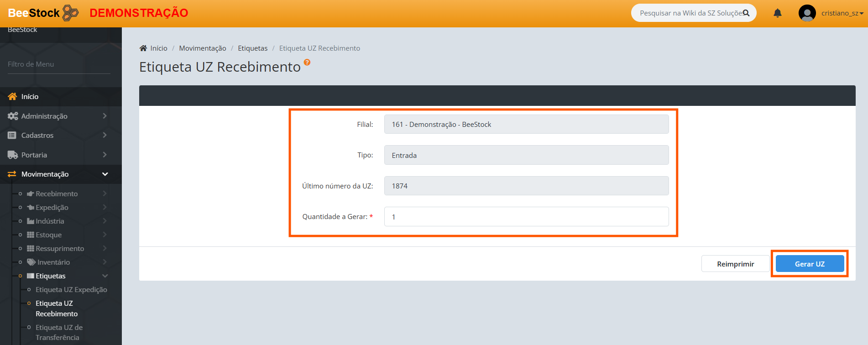This screenshot has height=345, width=868.
Task: Focus the Quantidade a Gerar field
Action: pos(526,217)
